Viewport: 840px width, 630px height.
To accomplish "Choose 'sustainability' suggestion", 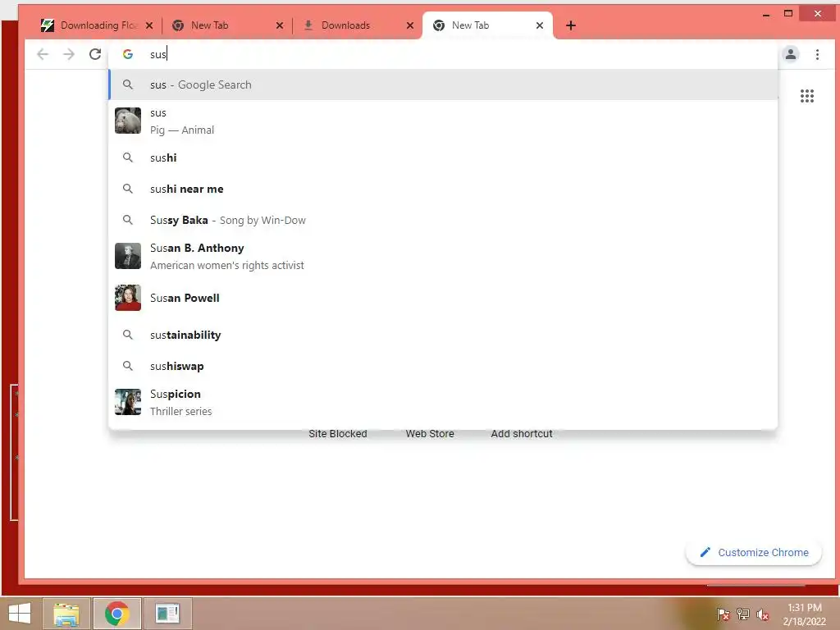I will click(442, 335).
